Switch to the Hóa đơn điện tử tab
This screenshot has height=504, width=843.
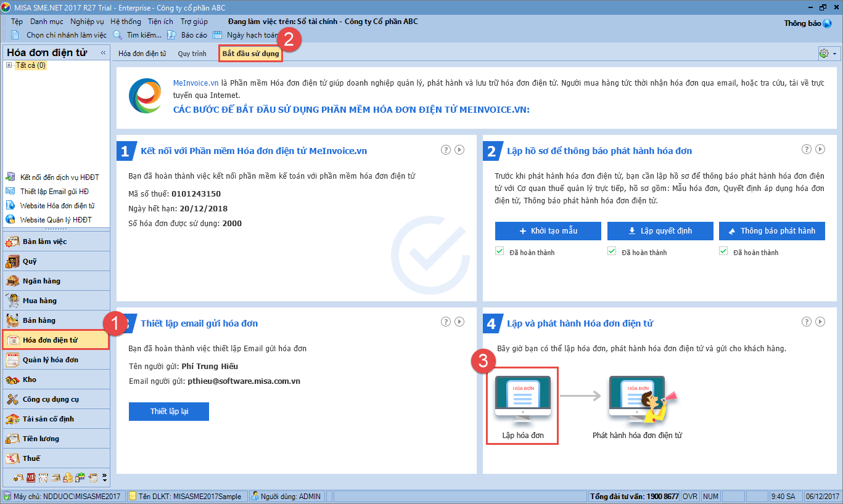point(142,54)
